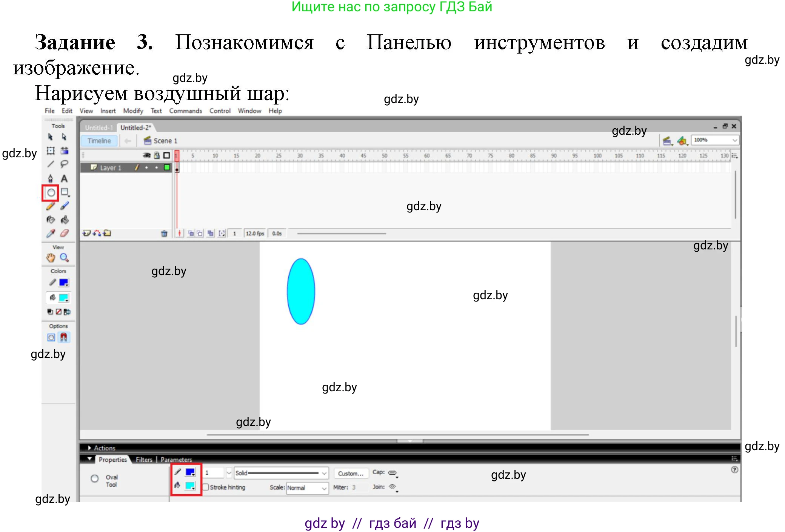This screenshot has height=532, width=785.
Task: Enable Stroke hinting checkbox
Action: [x=205, y=487]
